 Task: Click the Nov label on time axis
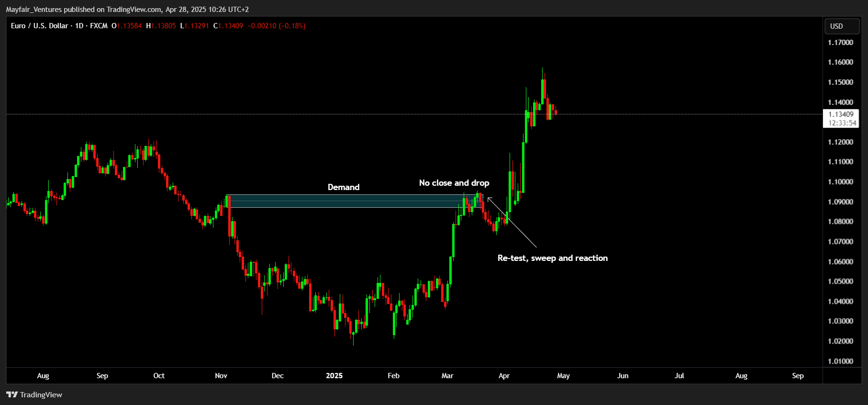click(221, 376)
